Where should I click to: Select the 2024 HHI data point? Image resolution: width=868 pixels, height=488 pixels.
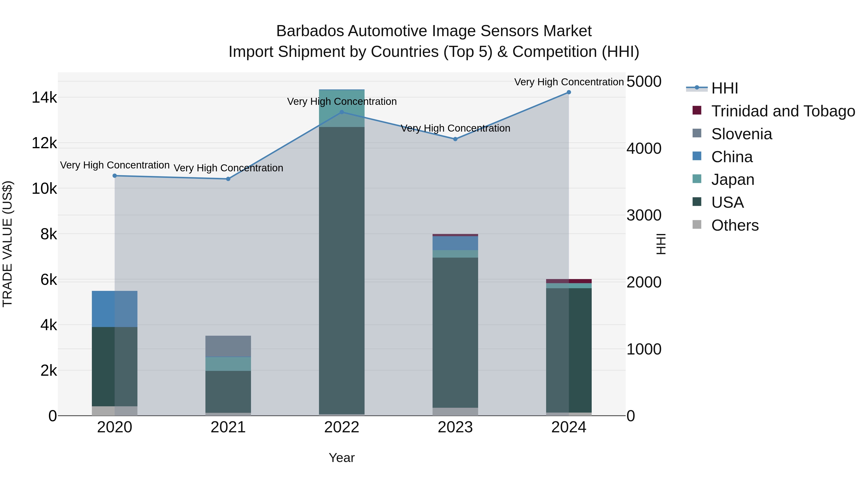pyautogui.click(x=569, y=92)
